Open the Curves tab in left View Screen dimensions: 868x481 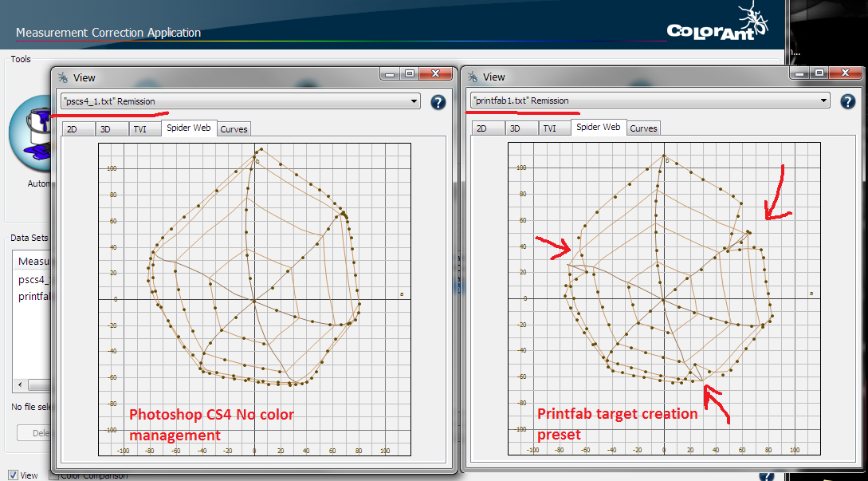click(234, 128)
